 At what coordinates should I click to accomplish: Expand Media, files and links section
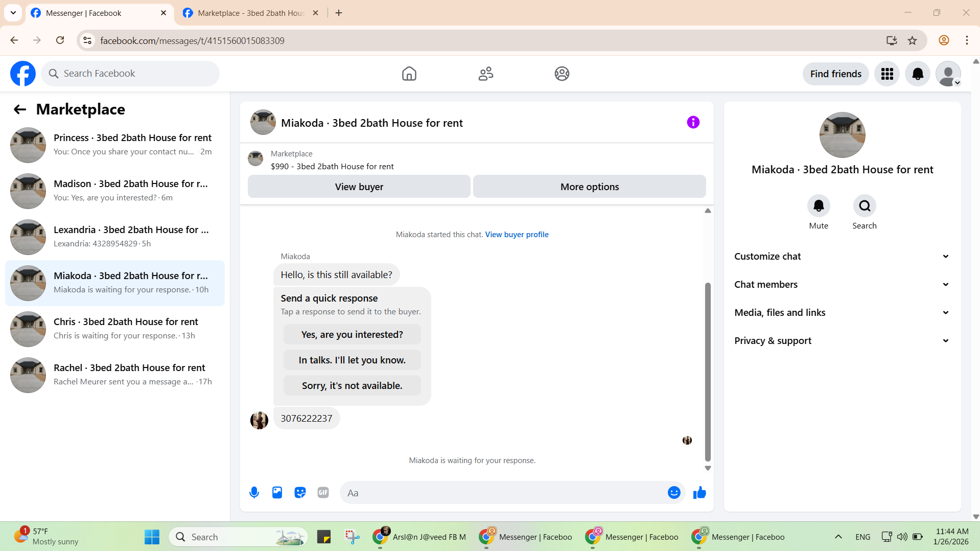[842, 313]
